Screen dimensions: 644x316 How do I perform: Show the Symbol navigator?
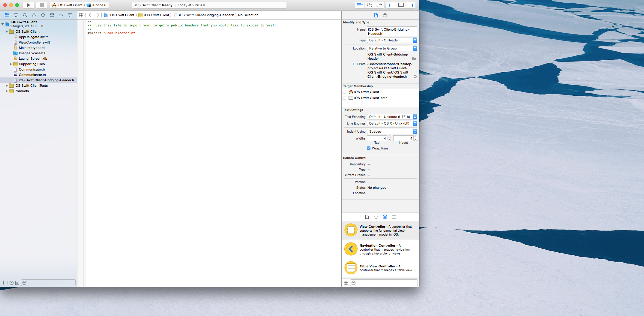click(16, 15)
